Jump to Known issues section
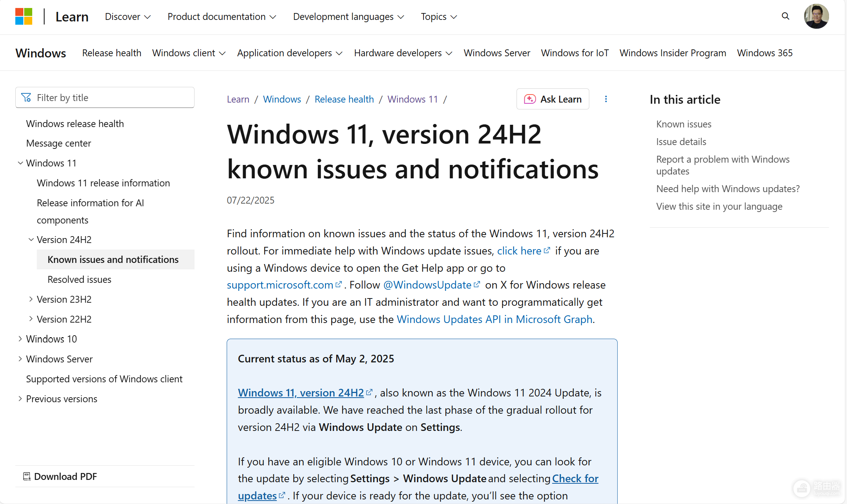This screenshot has width=847, height=504. coord(683,124)
